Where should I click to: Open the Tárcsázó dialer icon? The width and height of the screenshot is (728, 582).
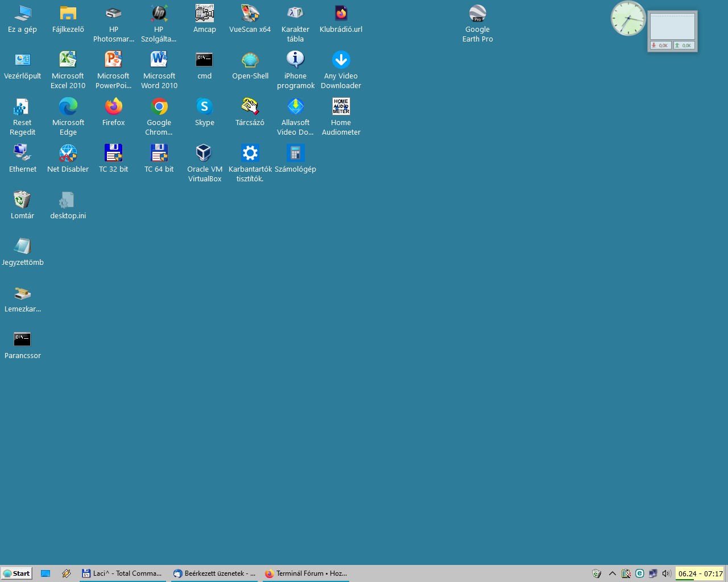[250, 112]
